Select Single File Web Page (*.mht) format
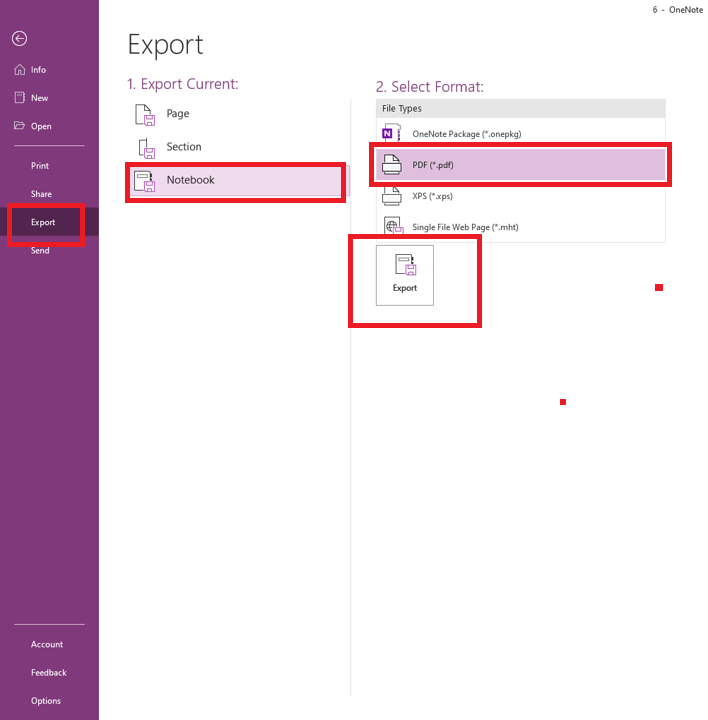708x720 pixels. pyautogui.click(x=520, y=227)
